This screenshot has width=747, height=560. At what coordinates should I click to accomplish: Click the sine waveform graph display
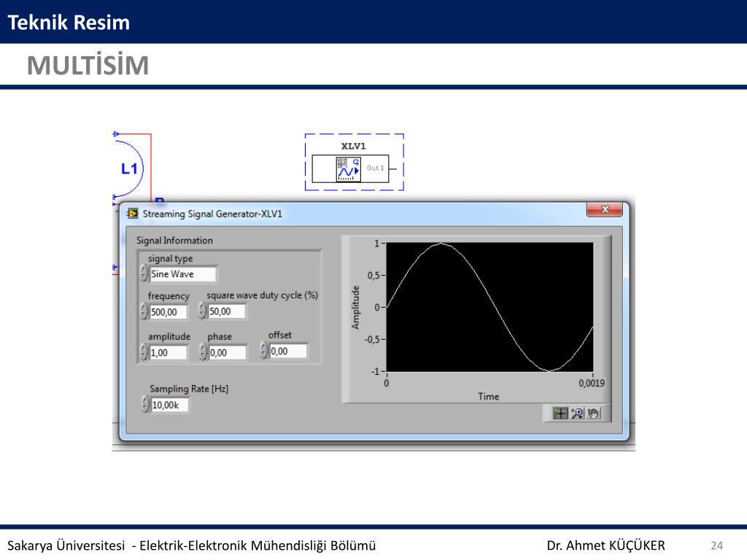coord(489,307)
